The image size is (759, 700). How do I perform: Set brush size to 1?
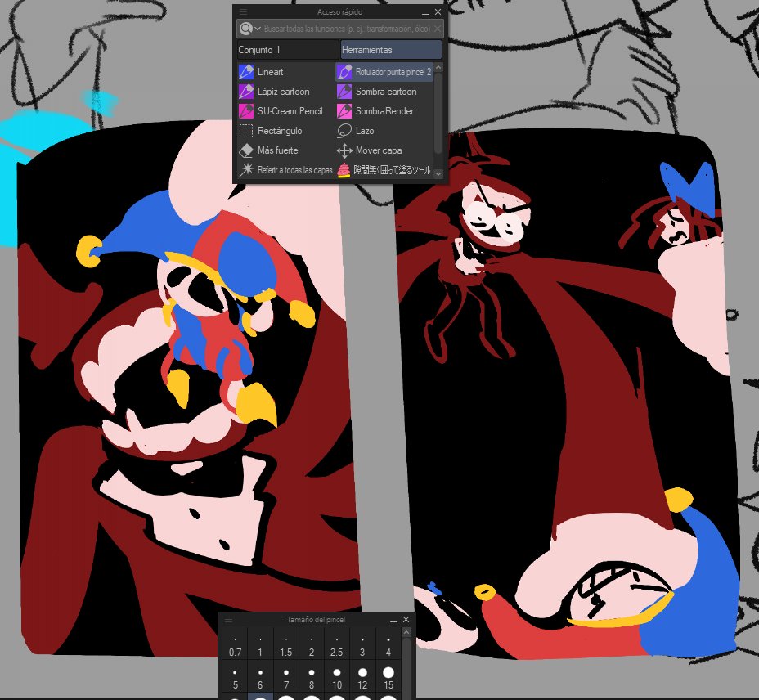click(260, 645)
